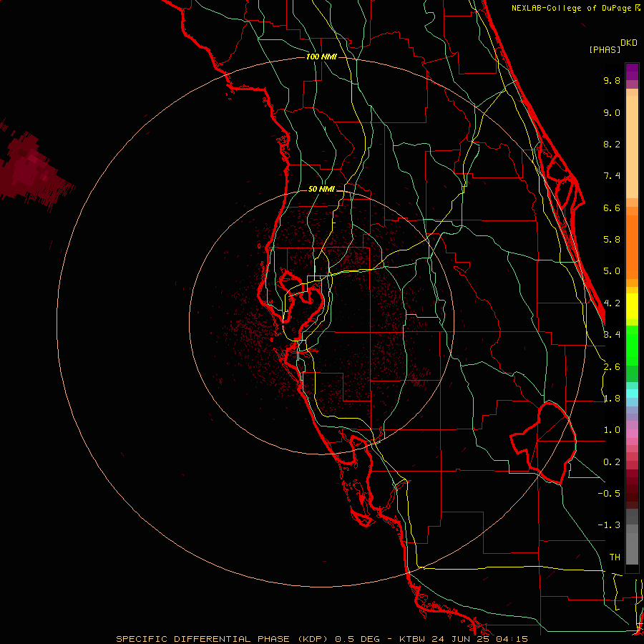Viewport: 644px width, 644px height.
Task: Pick the gray segment of the color bar
Action: click(x=632, y=538)
